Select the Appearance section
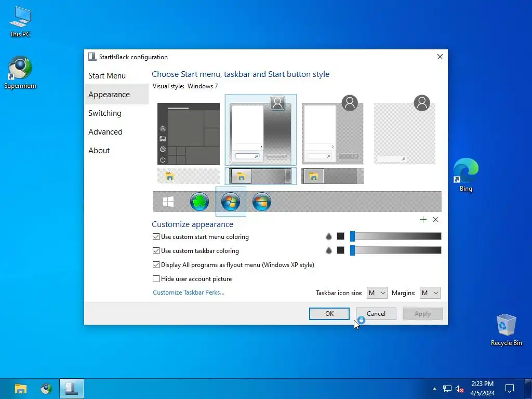Screen dimensions: 532x399 coord(116,95)
